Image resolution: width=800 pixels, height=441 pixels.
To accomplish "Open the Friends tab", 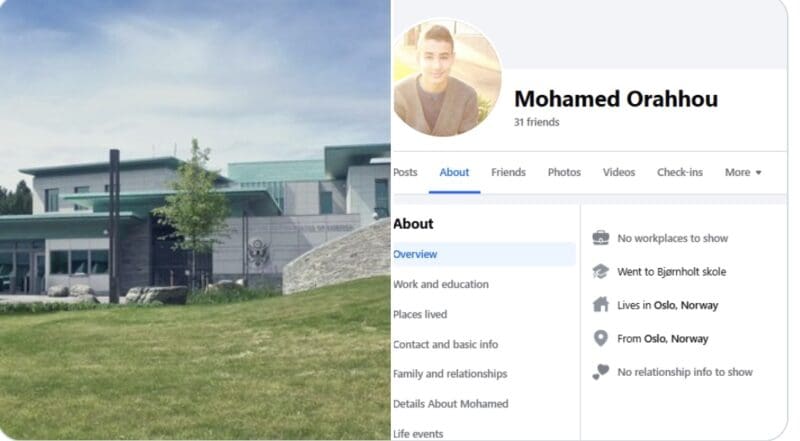I will [x=508, y=173].
